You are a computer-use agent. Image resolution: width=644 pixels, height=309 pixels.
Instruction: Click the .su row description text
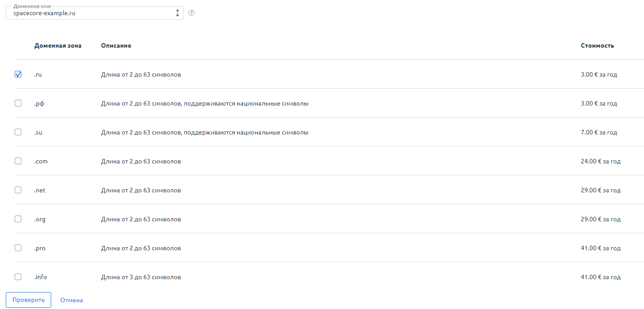click(204, 132)
